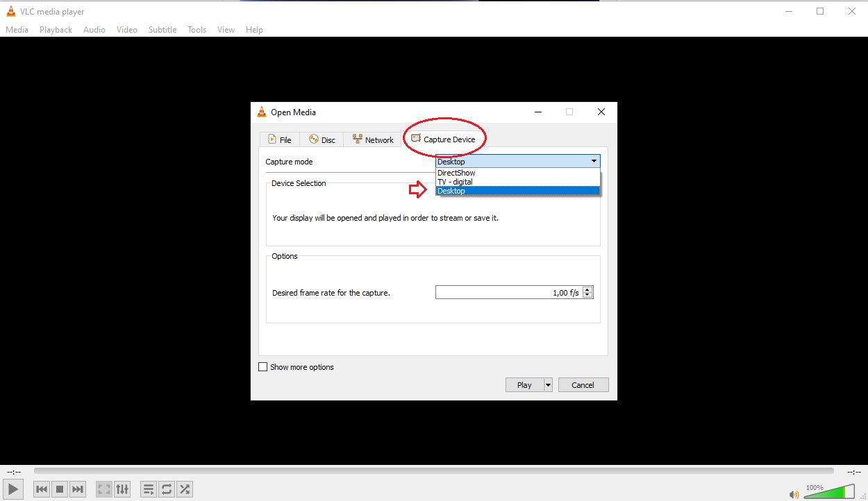This screenshot has width=868, height=501.
Task: Toggle fullscreen mode icon
Action: (104, 489)
